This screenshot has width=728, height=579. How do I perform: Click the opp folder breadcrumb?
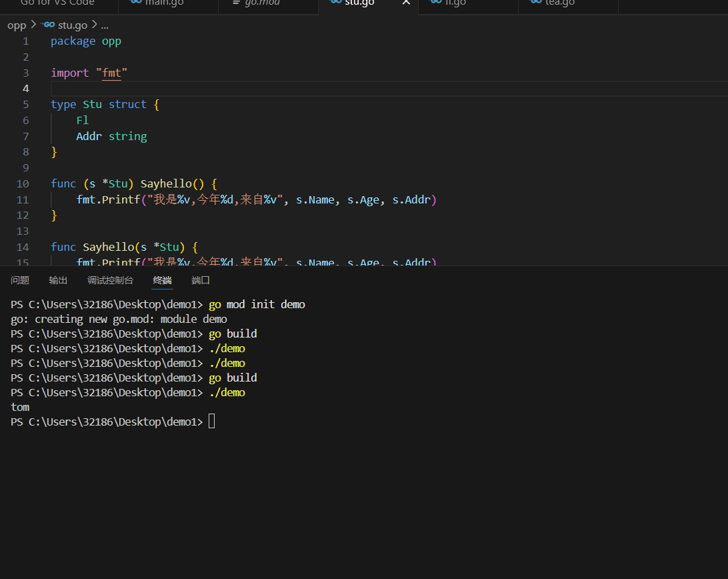click(x=17, y=25)
